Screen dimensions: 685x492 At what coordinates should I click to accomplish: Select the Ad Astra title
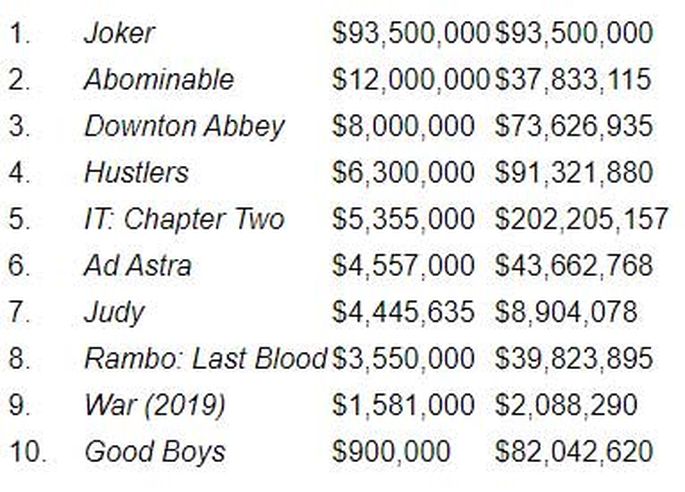point(138,266)
